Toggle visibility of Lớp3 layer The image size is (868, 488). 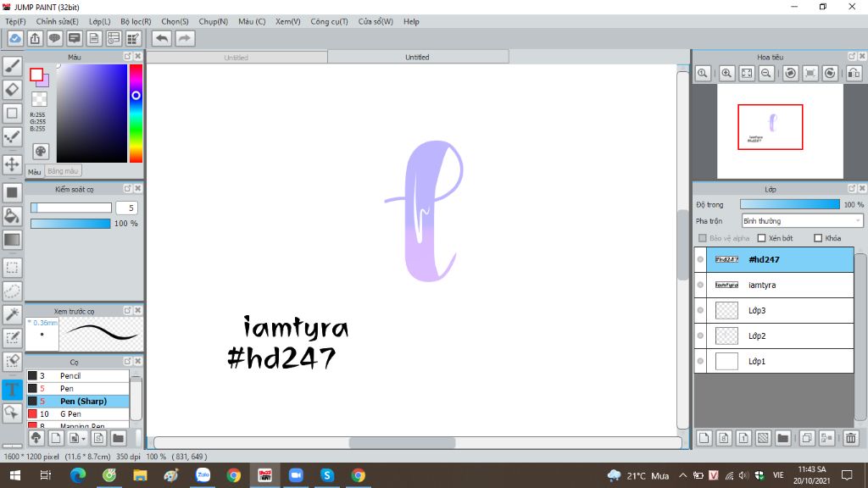click(700, 310)
